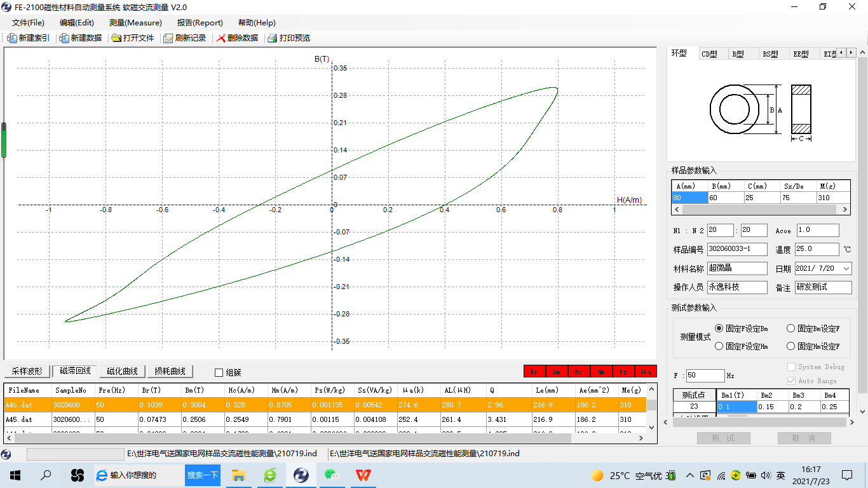
Task: Open the 日期 date dropdown
Action: (x=846, y=269)
